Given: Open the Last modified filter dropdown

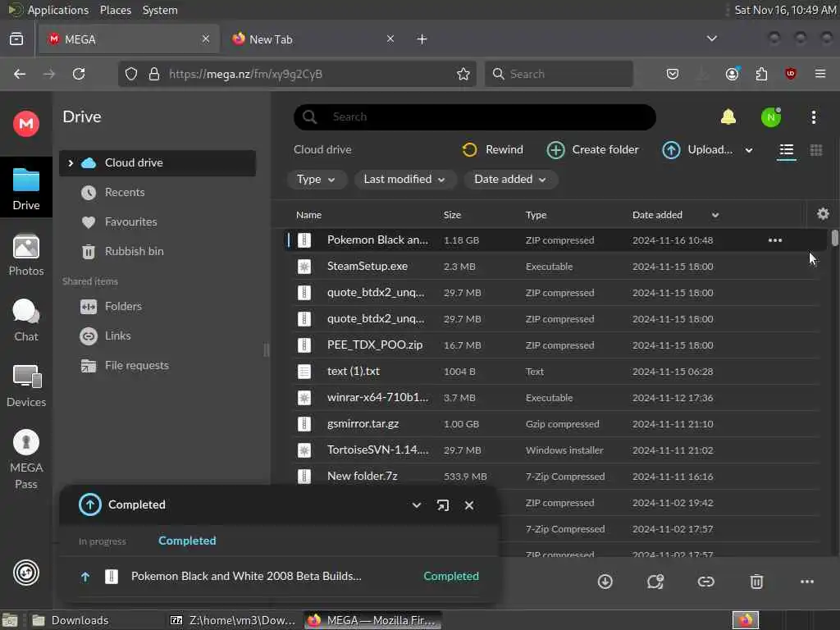Looking at the screenshot, I should pyautogui.click(x=404, y=180).
